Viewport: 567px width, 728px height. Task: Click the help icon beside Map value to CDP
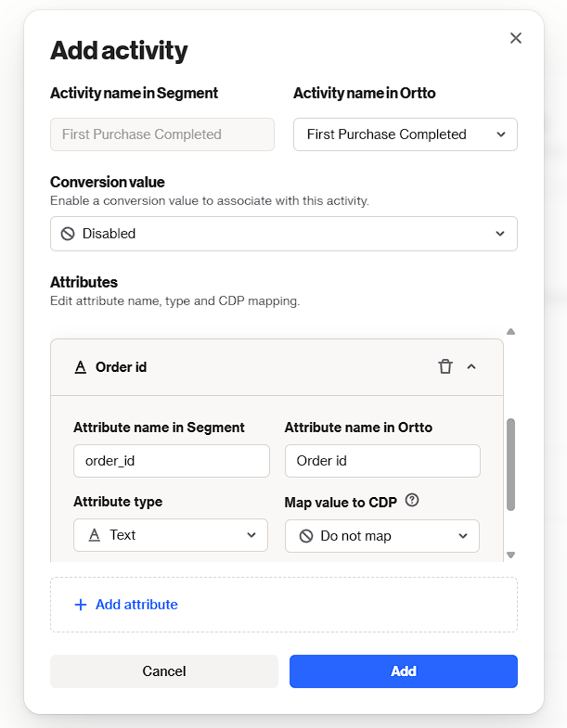click(x=412, y=501)
